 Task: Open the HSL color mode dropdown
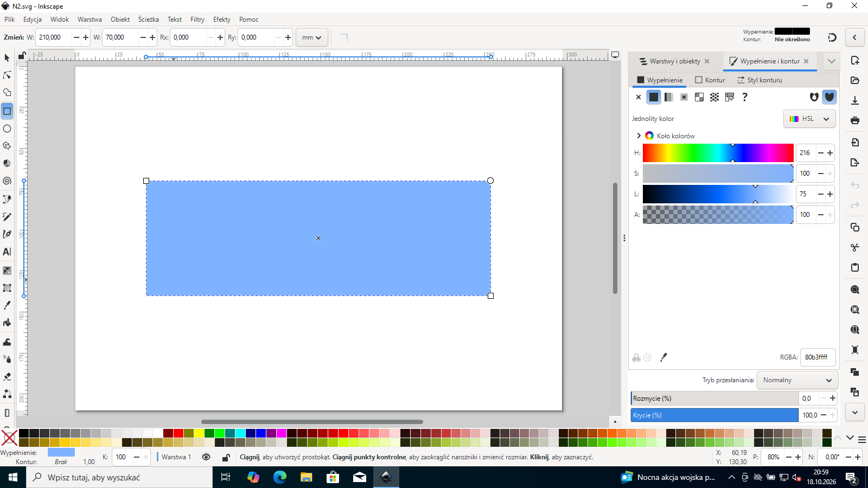[x=809, y=119]
